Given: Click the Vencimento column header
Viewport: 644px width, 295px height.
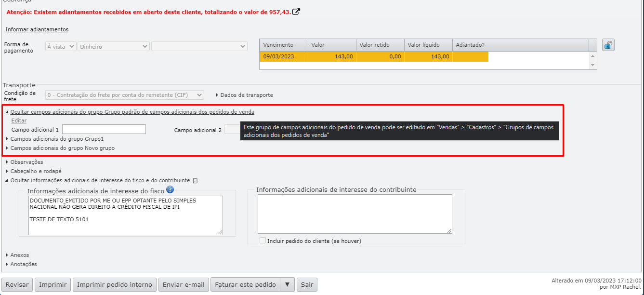Looking at the screenshot, I should [x=284, y=45].
